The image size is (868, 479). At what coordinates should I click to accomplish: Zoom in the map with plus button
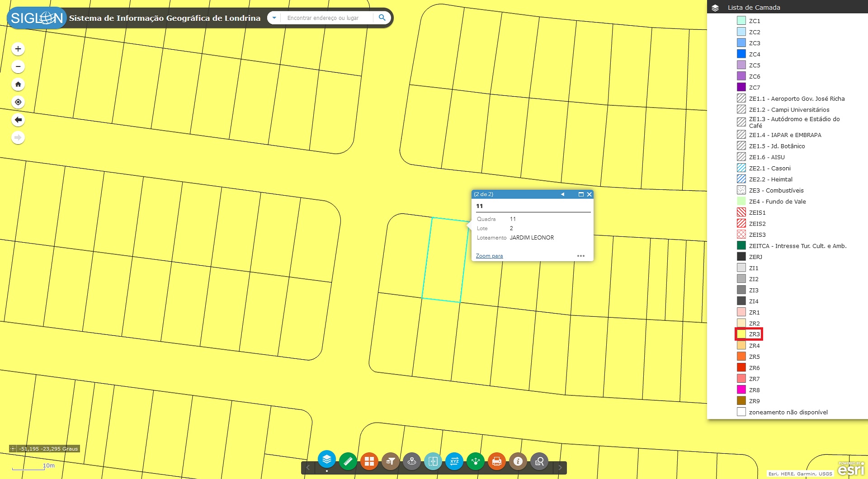click(18, 49)
